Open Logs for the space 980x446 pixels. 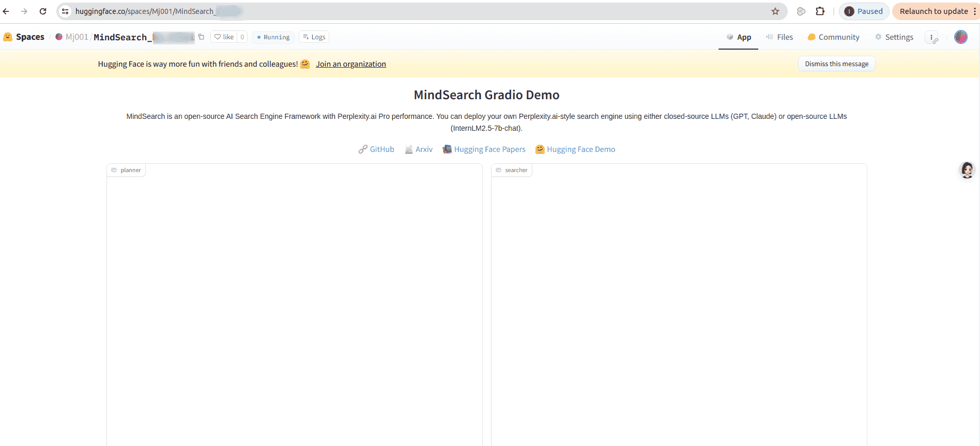pyautogui.click(x=314, y=37)
